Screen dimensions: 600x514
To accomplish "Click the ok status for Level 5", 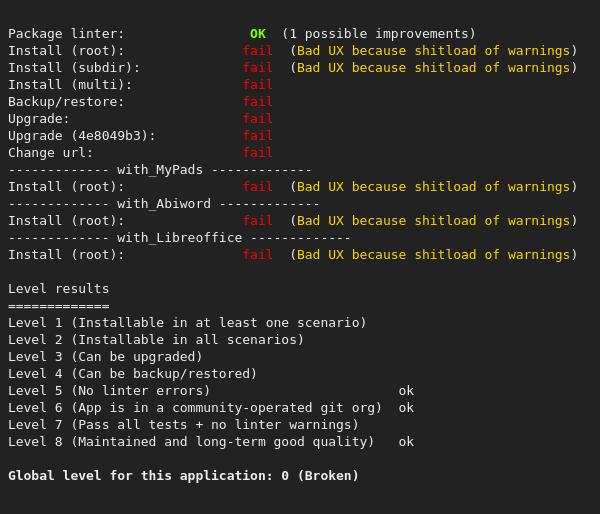I will pos(406,391).
